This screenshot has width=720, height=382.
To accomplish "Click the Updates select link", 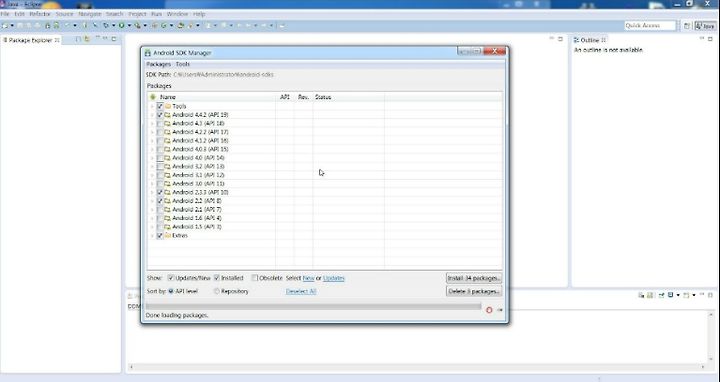I will click(334, 278).
